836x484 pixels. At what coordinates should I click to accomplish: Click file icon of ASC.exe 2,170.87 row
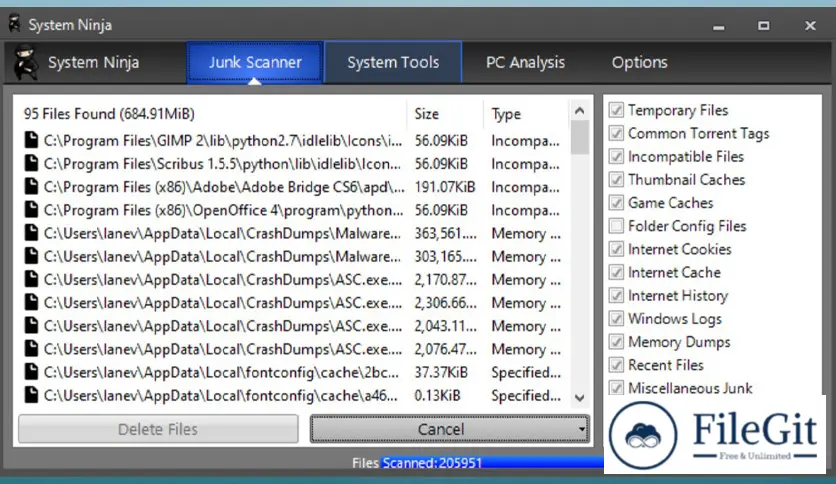pos(31,279)
